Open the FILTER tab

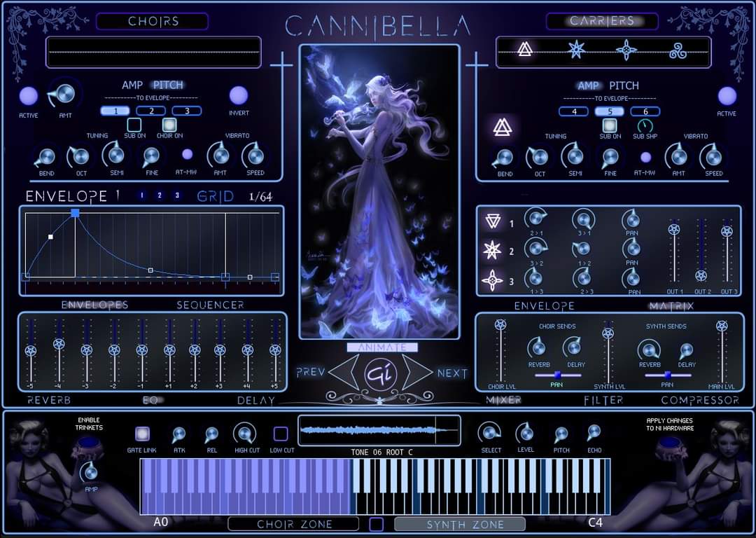(603, 401)
